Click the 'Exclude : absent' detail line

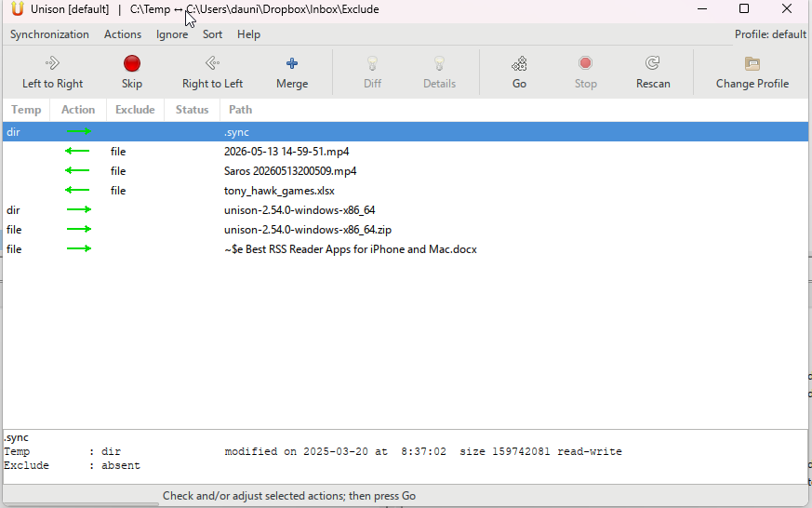[x=72, y=465]
